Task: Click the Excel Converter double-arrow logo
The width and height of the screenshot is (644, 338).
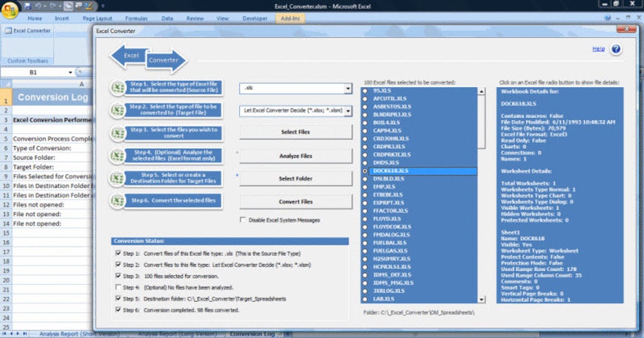Action: click(148, 58)
